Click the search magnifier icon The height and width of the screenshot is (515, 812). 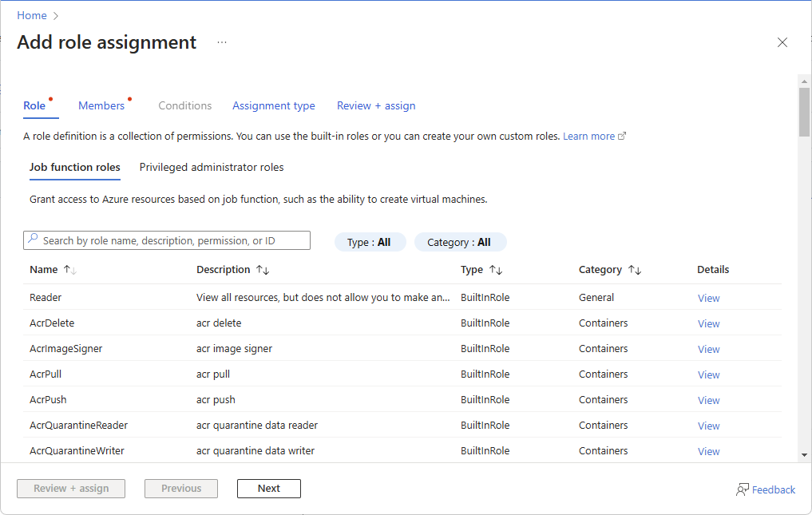pos(33,240)
